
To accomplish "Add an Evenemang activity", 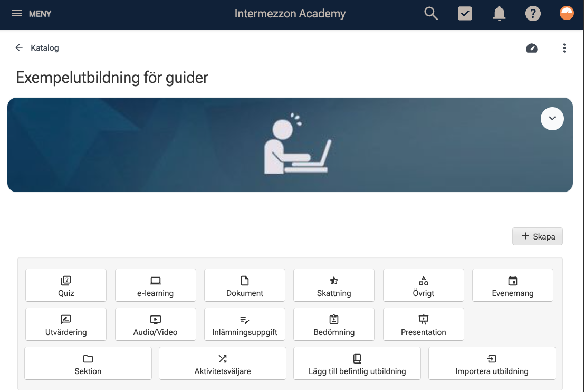I will [x=512, y=285].
